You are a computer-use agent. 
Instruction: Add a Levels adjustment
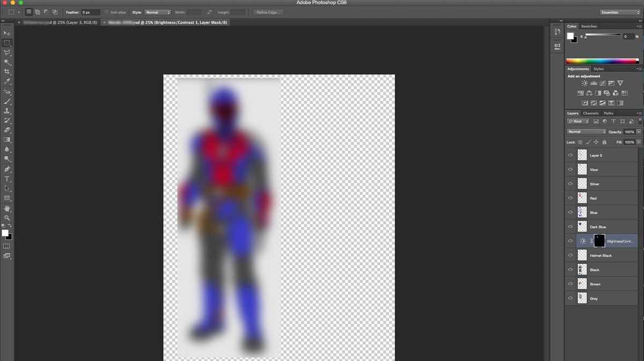[594, 83]
